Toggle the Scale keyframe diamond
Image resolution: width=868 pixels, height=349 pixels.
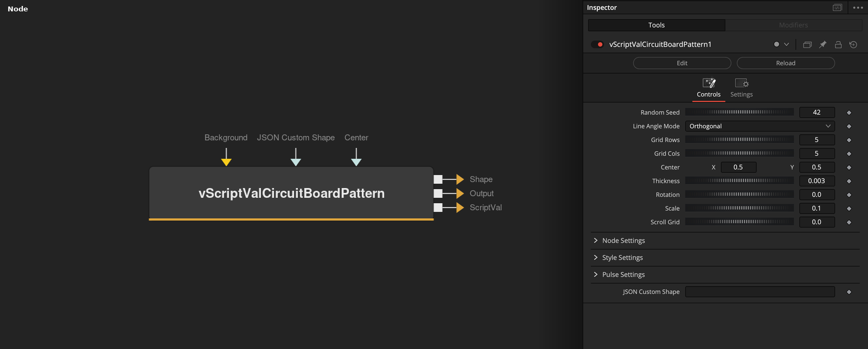pos(849,209)
